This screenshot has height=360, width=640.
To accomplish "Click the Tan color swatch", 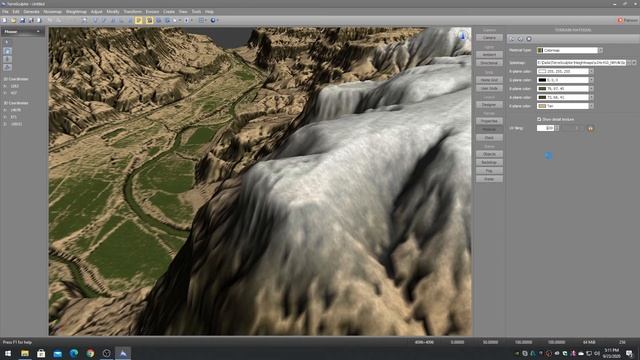I will 542,106.
